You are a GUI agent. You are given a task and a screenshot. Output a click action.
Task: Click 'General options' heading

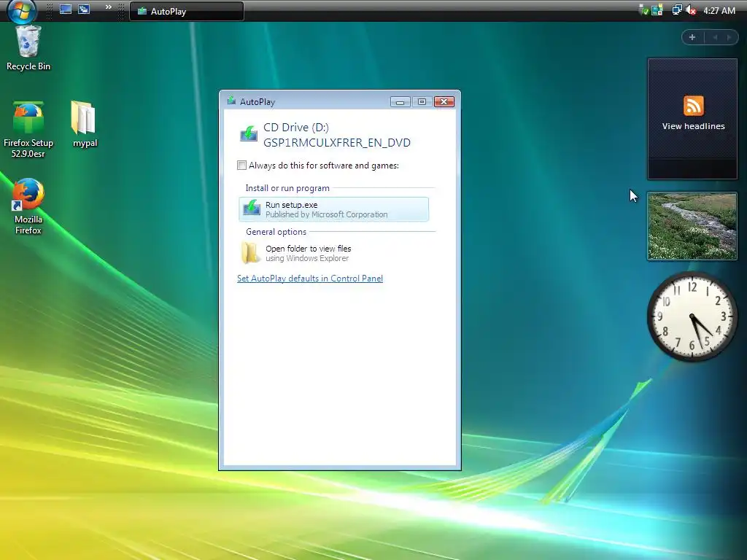pyautogui.click(x=276, y=232)
